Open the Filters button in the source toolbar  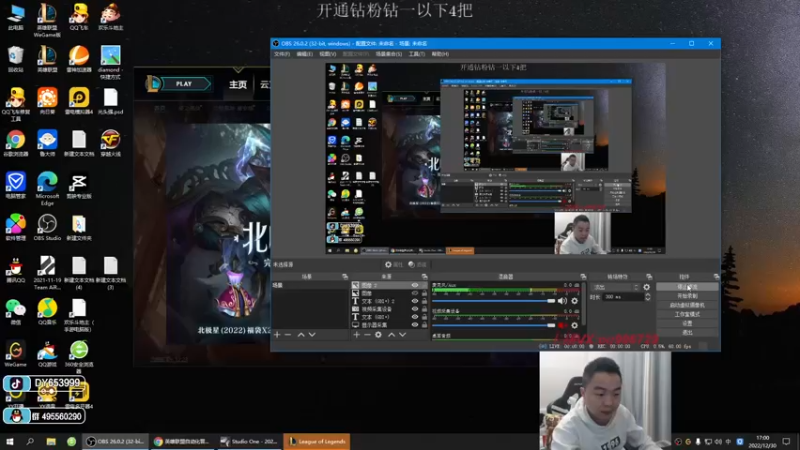coord(417,264)
